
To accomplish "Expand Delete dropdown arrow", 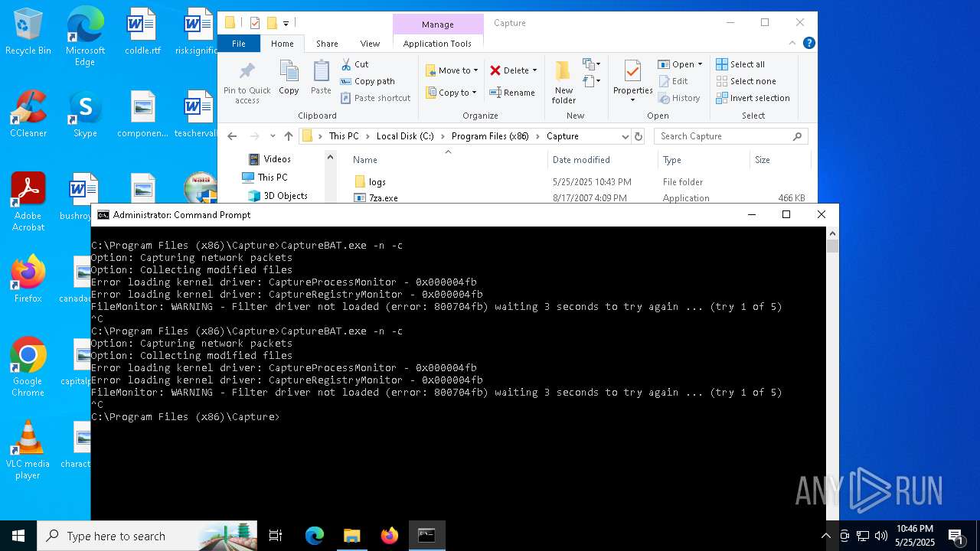I will pos(534,70).
